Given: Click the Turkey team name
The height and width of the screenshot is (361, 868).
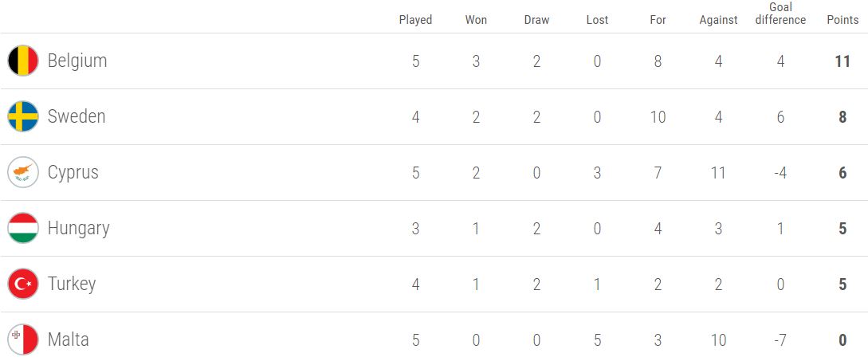Looking at the screenshot, I should tap(72, 284).
